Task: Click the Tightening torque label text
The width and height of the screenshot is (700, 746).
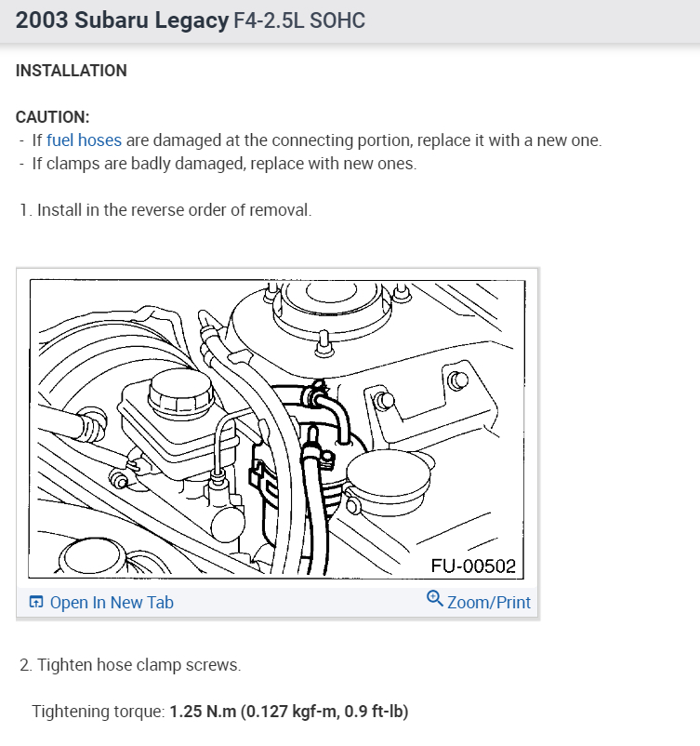Action: click(99, 712)
